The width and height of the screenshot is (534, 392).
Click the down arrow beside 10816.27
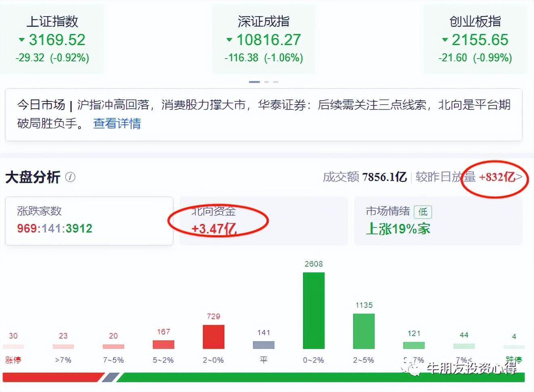coord(229,40)
